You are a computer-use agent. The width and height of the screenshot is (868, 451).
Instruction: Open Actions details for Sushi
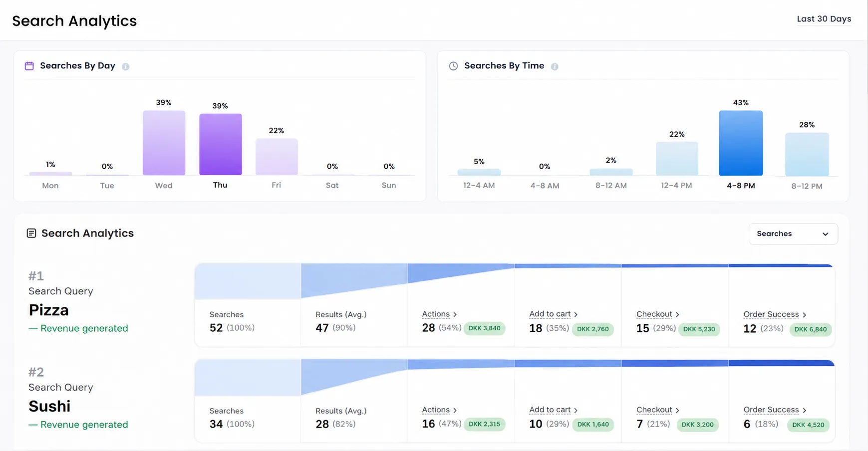[439, 410]
